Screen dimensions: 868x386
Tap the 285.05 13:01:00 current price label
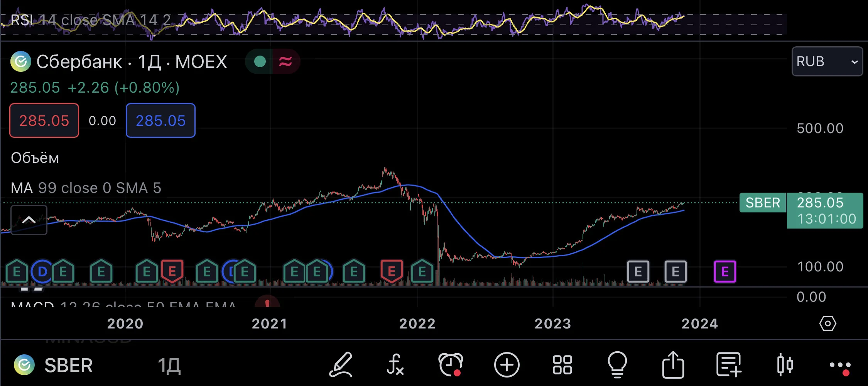tap(825, 211)
